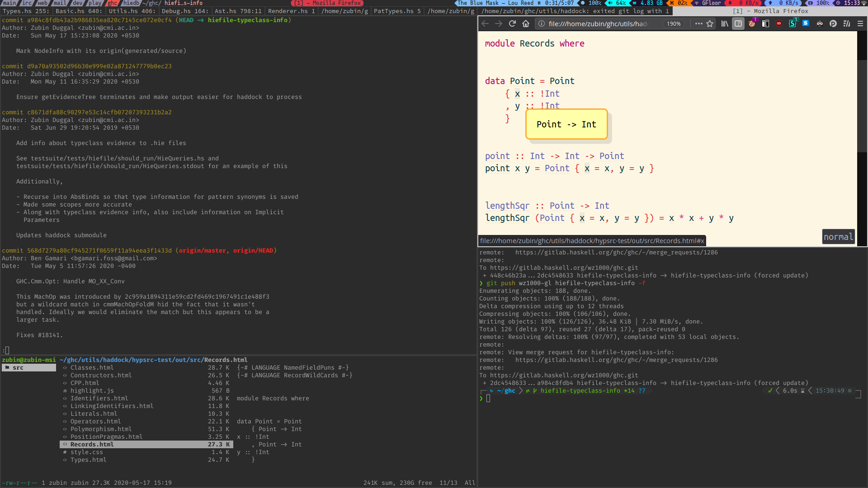868x488 pixels.
Task: Switch to the mail workspace
Action: 60,3
